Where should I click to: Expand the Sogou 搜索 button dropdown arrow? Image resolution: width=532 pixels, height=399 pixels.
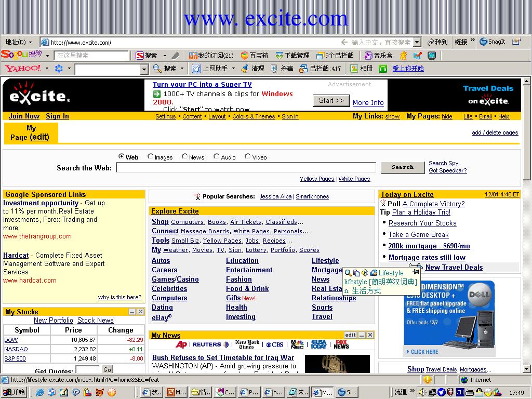click(x=165, y=55)
